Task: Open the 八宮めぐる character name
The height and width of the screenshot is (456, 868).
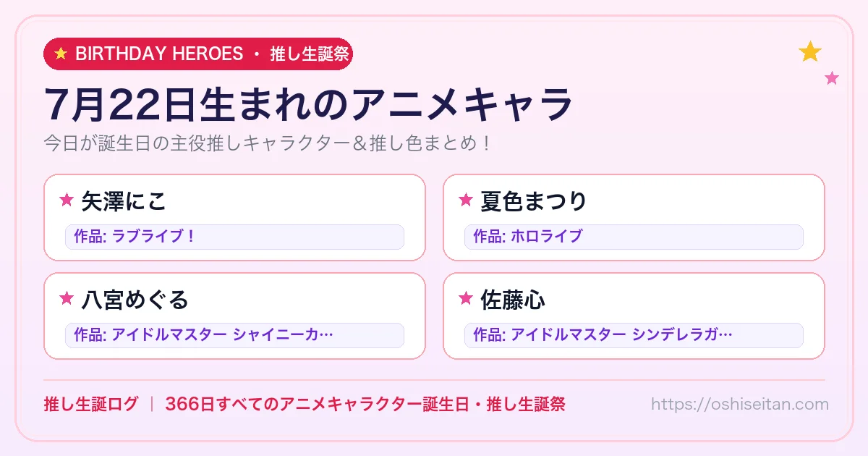Action: (x=135, y=299)
